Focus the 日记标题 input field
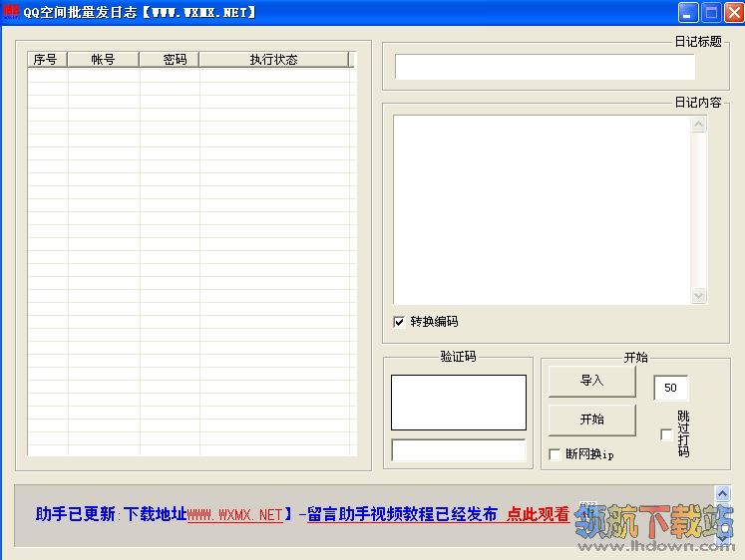Viewport: 745px width, 560px height. (x=545, y=67)
